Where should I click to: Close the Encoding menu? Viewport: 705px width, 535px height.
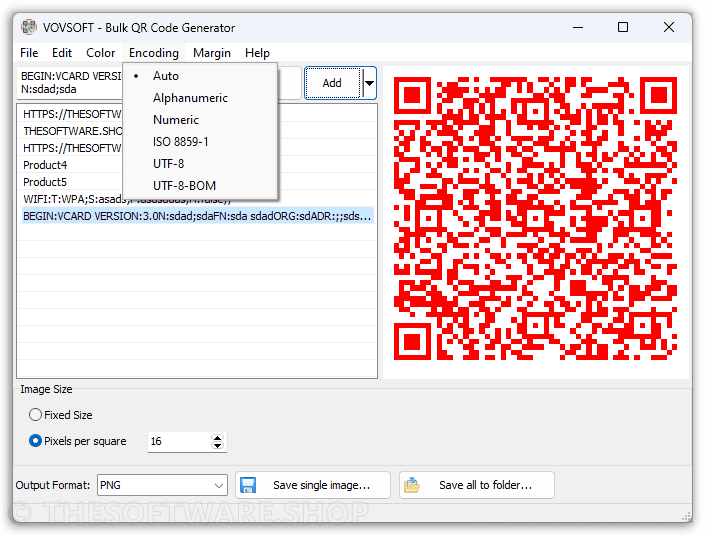[x=154, y=53]
